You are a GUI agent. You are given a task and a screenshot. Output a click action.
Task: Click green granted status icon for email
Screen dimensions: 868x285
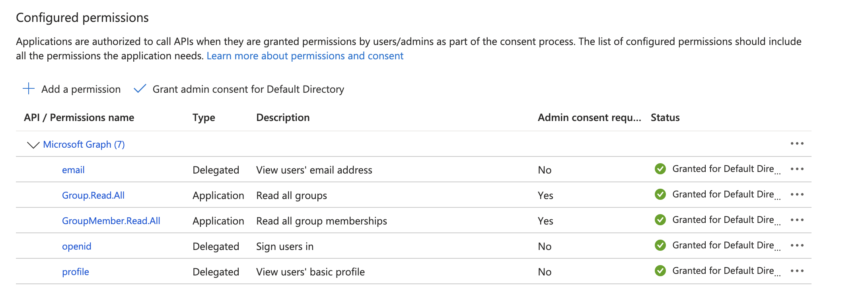(x=660, y=169)
